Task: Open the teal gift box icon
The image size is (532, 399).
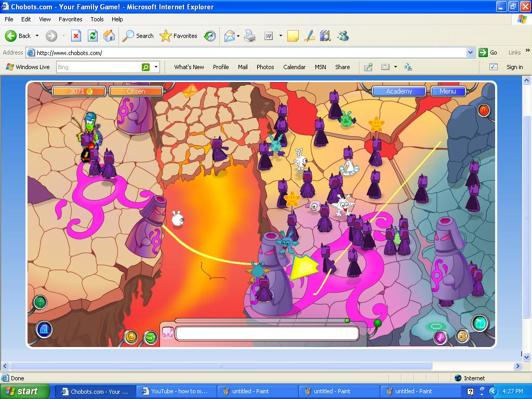Action: click(x=480, y=323)
